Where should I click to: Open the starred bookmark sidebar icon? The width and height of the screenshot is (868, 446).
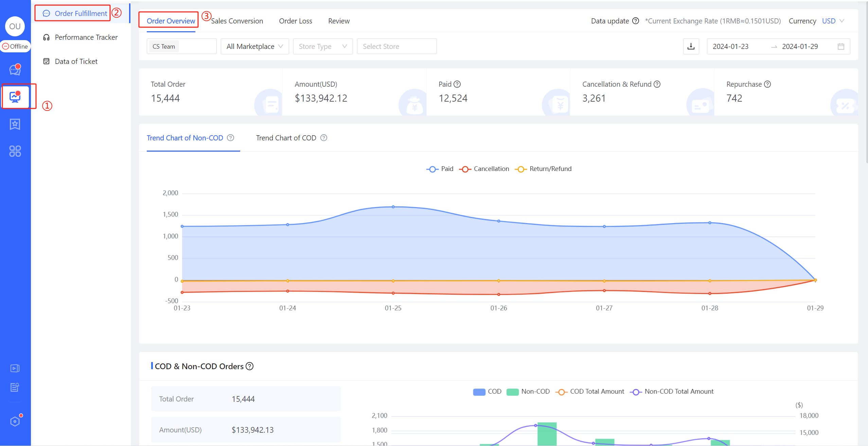[x=15, y=124]
